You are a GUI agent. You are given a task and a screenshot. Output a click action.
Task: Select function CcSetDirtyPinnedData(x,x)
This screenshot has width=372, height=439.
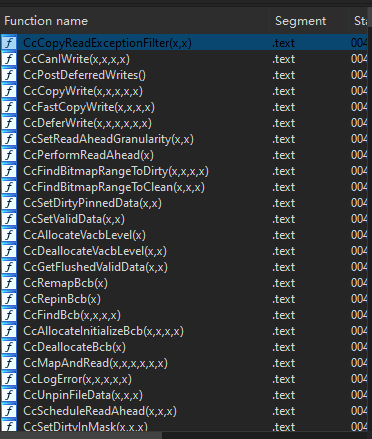pos(92,203)
